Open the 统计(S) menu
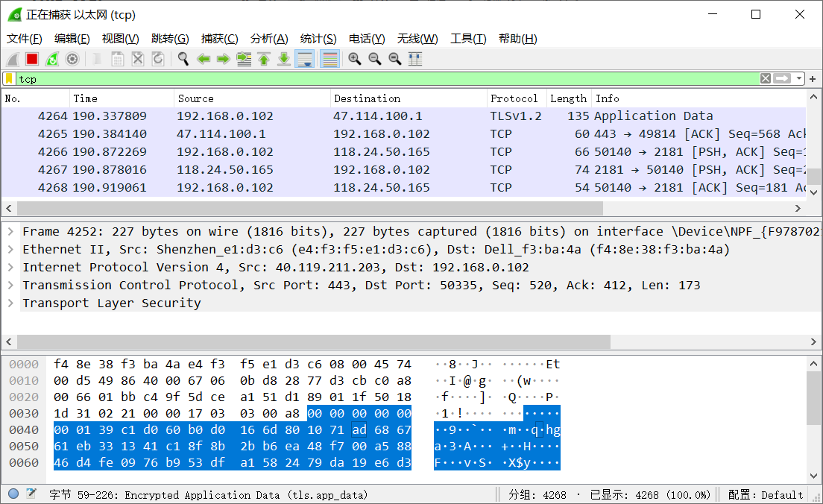 [318, 39]
